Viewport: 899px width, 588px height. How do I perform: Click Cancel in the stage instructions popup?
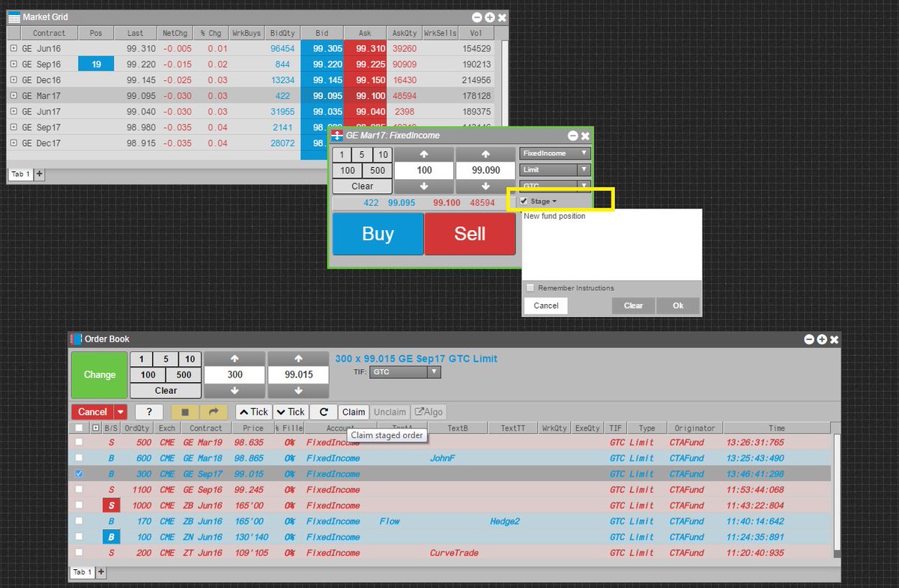[546, 306]
